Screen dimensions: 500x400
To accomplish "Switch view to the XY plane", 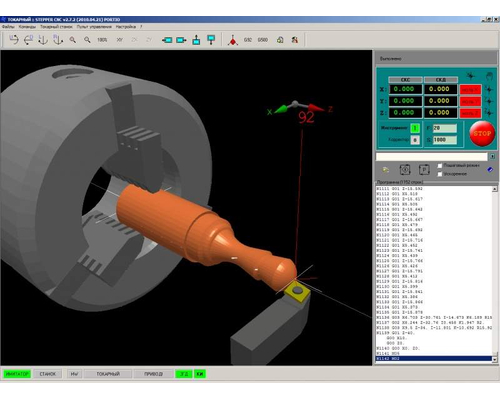I will click(120, 40).
